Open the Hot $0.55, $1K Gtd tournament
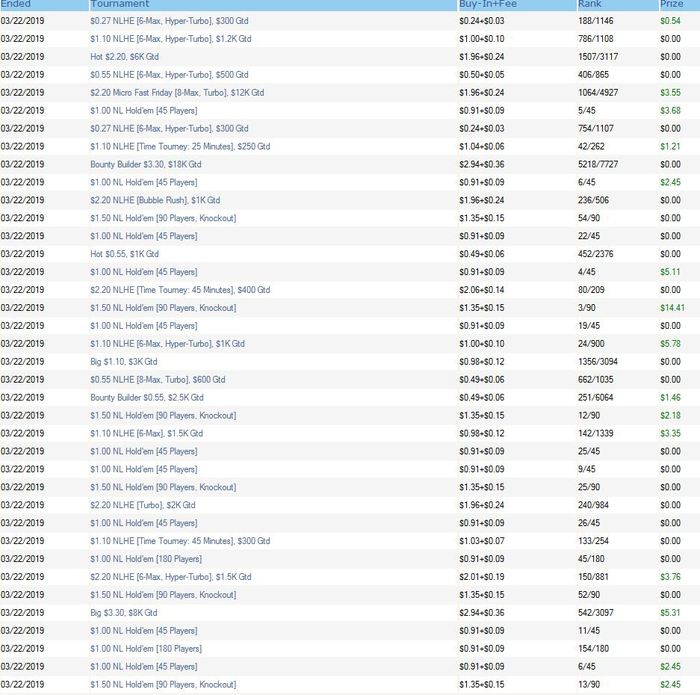700x695 pixels. (125, 254)
